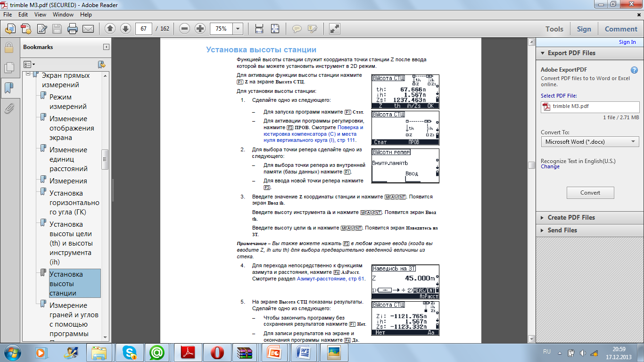The width and height of the screenshot is (644, 362).
Task: Open the Windows Start menu
Action: click(x=12, y=352)
